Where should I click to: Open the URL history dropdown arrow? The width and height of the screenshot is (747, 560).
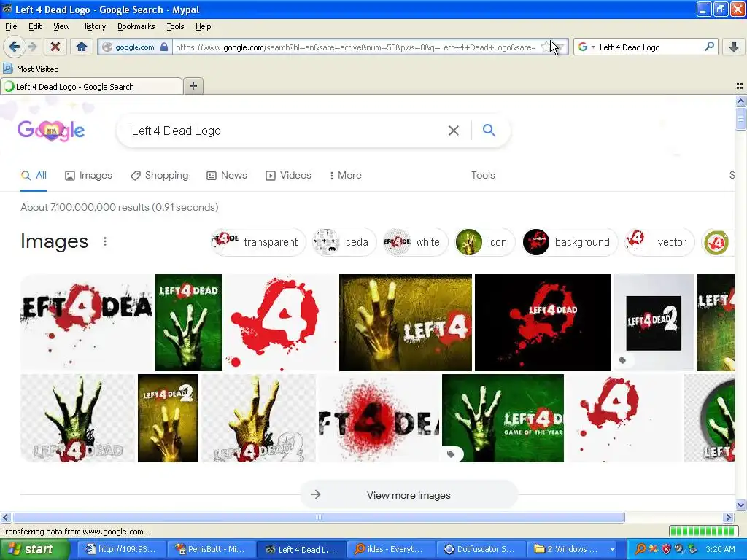[x=561, y=47]
